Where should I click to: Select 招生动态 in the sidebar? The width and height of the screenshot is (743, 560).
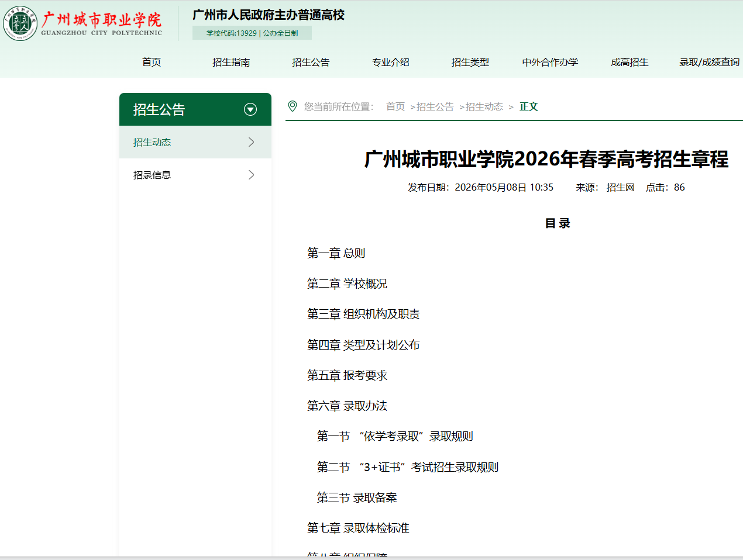pos(195,142)
